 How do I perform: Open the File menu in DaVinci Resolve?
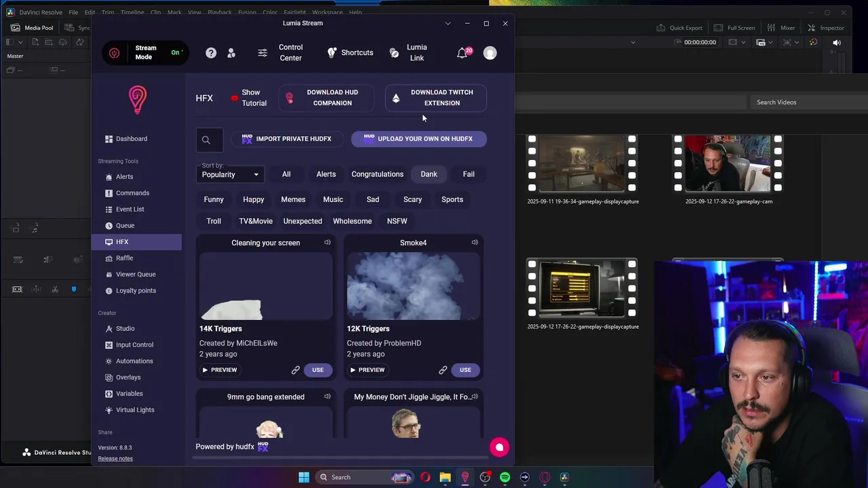click(73, 12)
